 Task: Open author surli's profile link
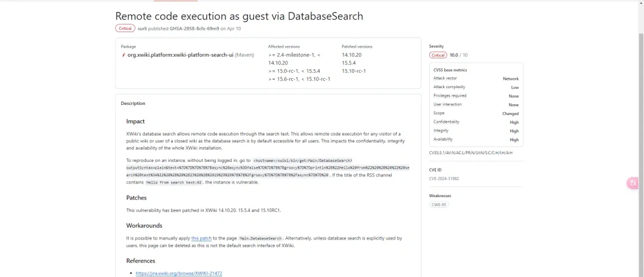142,29
